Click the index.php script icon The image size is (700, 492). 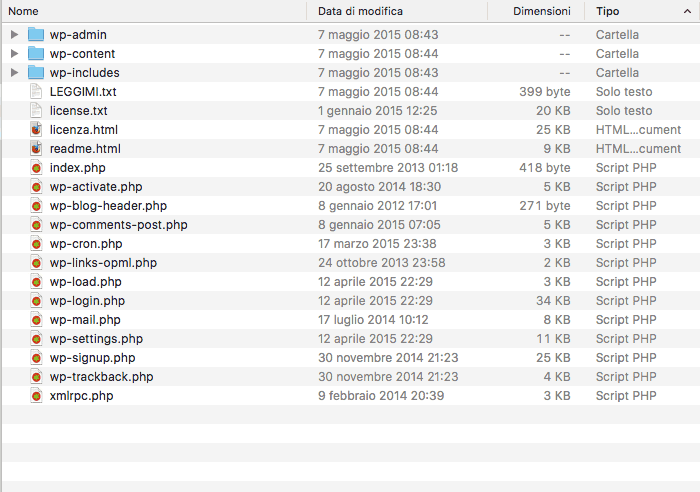click(x=36, y=168)
